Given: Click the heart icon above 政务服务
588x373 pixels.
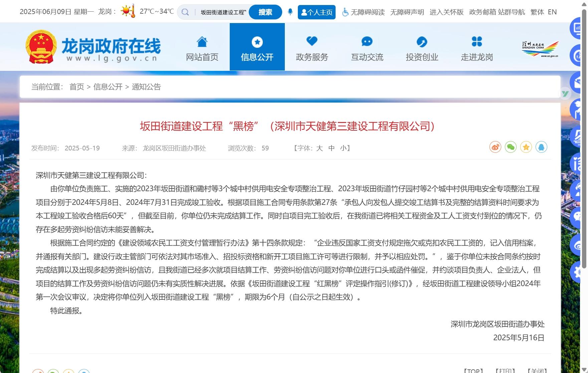Looking at the screenshot, I should pyautogui.click(x=312, y=41).
